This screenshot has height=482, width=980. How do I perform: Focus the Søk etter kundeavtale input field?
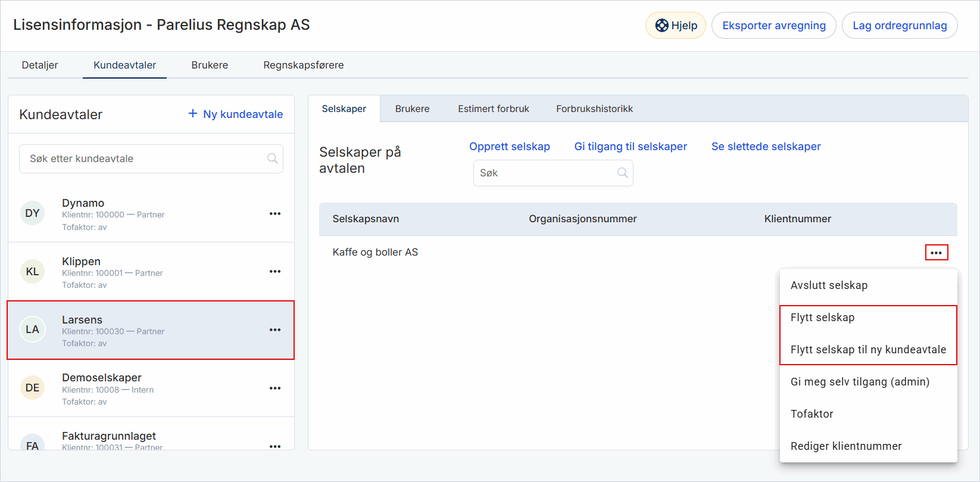143,158
